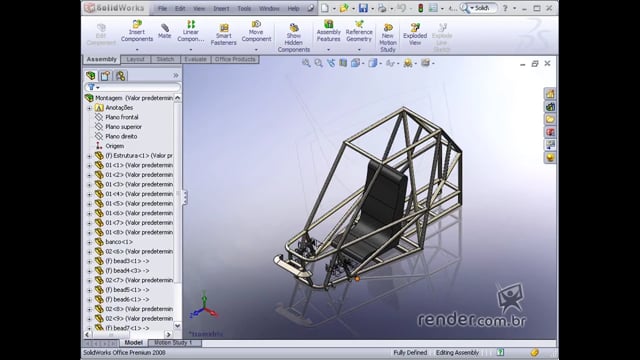This screenshot has width=640, height=360.
Task: Expand the (f) Estrutura<1> node
Action: 89,156
